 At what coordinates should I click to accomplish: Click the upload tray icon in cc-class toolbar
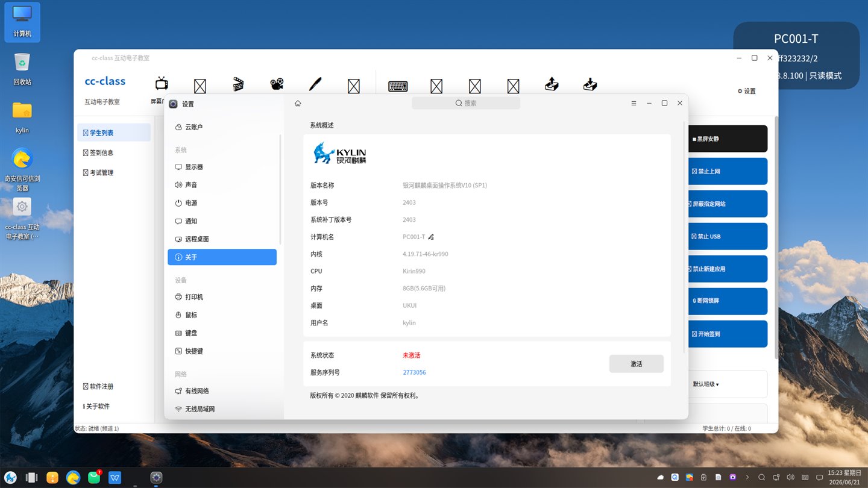click(552, 84)
